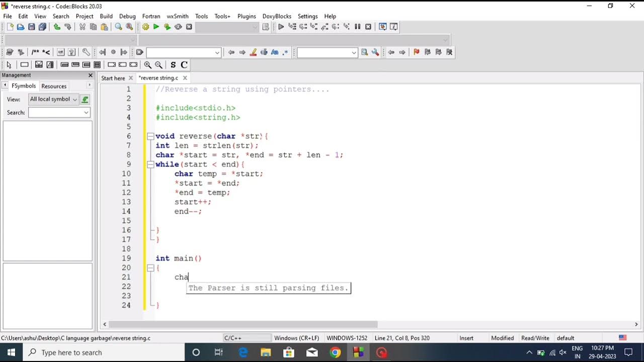The height and width of the screenshot is (362, 644).
Task: Click the red Toggle bookmark flag
Action: 416,52
